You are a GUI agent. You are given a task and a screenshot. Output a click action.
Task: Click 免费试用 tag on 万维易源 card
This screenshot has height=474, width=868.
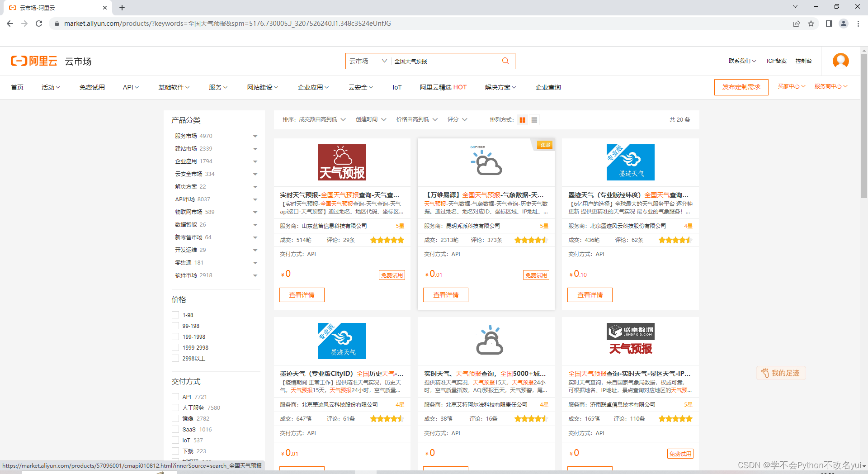coord(536,275)
